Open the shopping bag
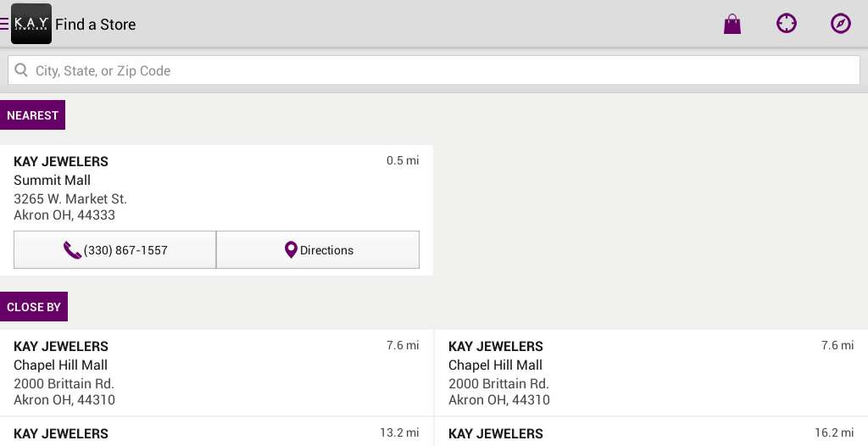This screenshot has width=868, height=446. click(x=732, y=24)
